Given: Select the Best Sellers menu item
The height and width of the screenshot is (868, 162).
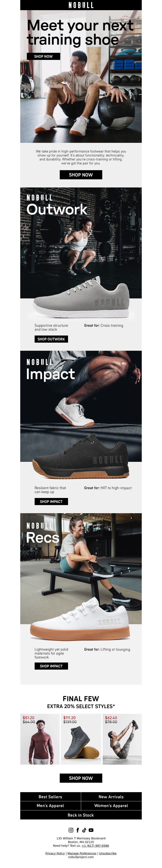Looking at the screenshot, I should pos(50,797).
